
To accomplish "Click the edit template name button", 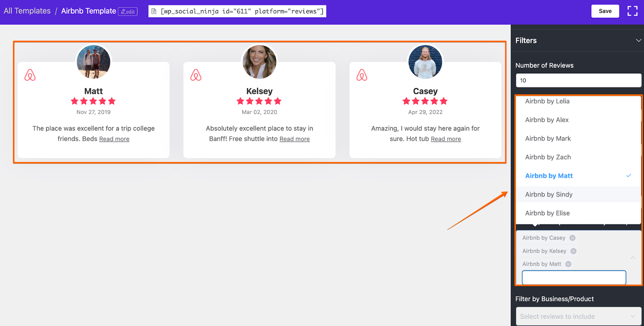I will point(128,12).
